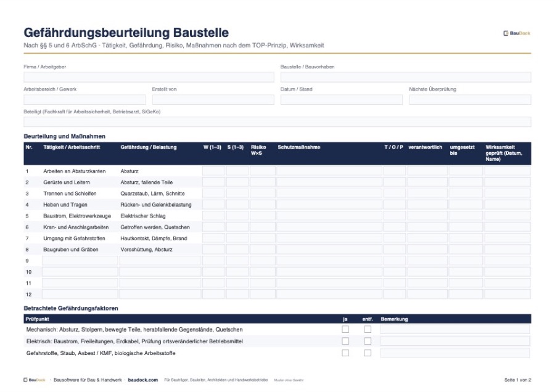Click 'Rücken- und Gelenkbelastung' hazard text
Screen dimensions: 555x392
coord(156,205)
